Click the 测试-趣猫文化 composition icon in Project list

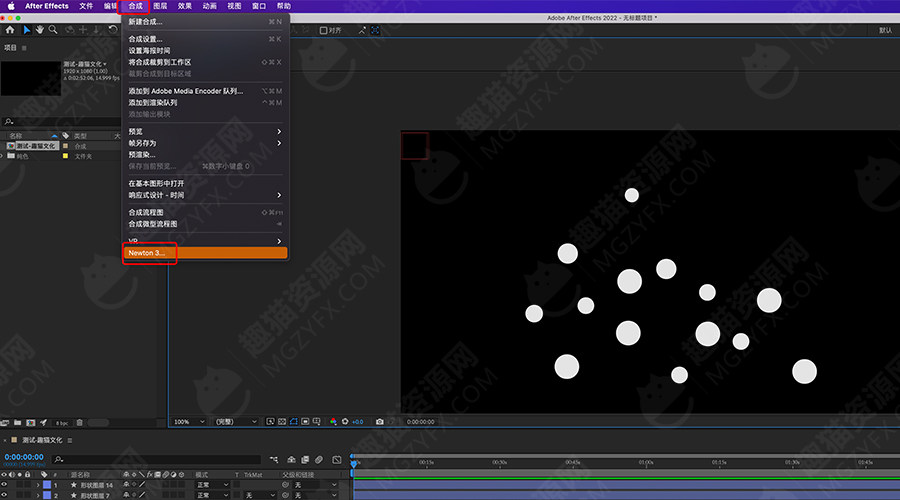point(10,146)
